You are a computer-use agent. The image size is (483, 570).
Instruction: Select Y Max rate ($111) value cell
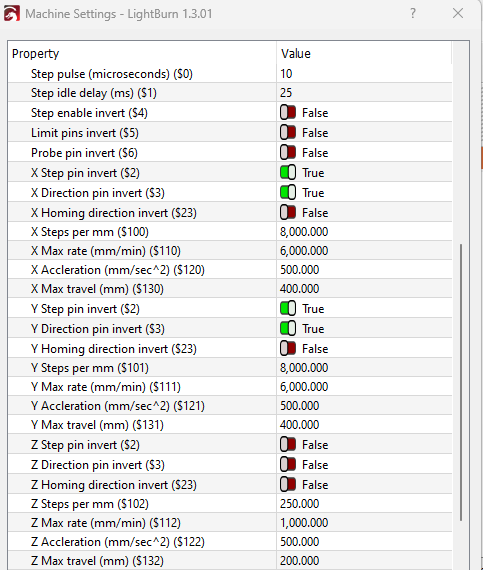point(364,386)
